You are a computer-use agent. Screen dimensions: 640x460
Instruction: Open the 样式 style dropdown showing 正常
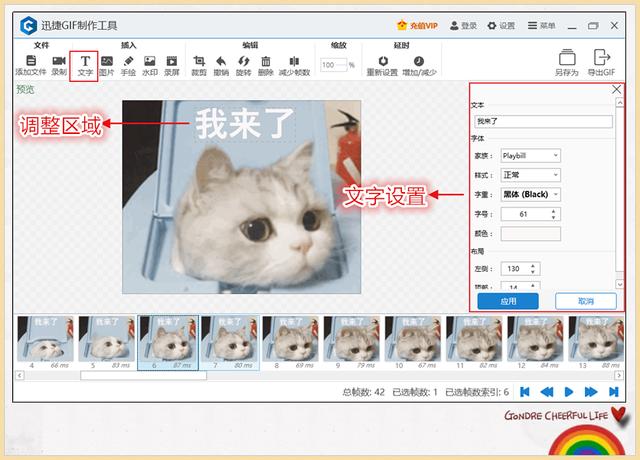[531, 175]
